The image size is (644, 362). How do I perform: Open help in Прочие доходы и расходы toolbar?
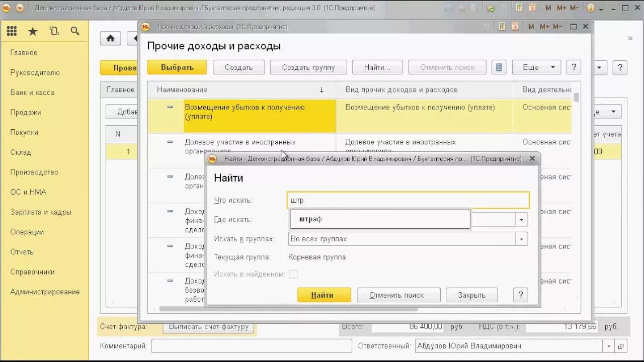574,67
